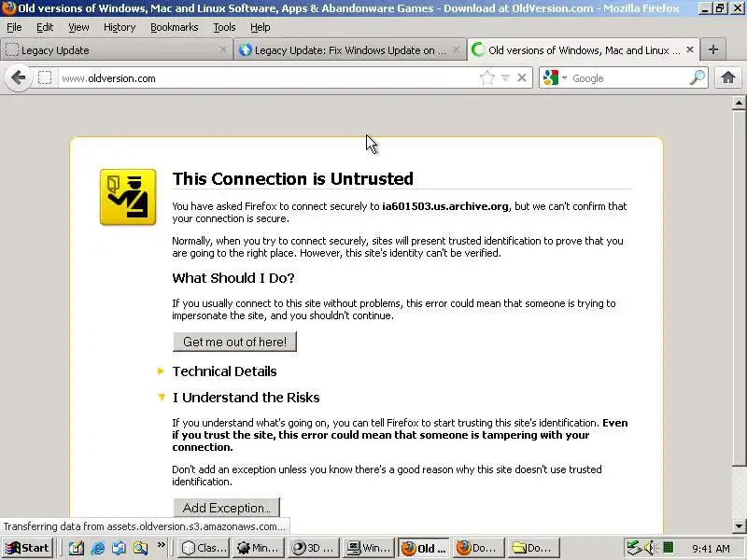Click the Add Exception button

pyautogui.click(x=226, y=508)
